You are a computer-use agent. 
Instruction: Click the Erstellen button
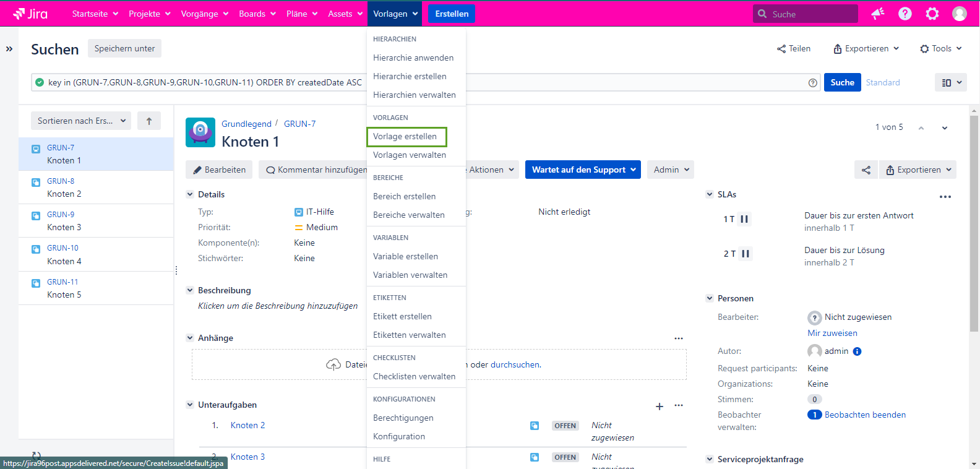pos(452,14)
